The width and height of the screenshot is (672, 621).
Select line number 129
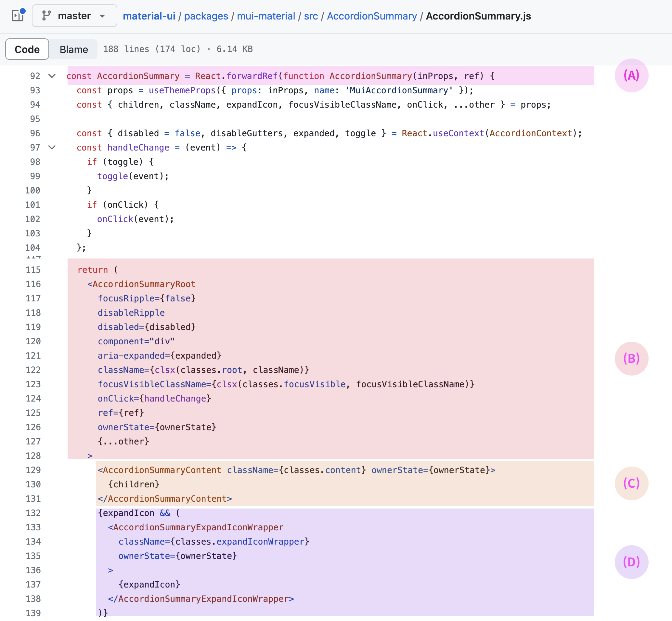click(33, 470)
